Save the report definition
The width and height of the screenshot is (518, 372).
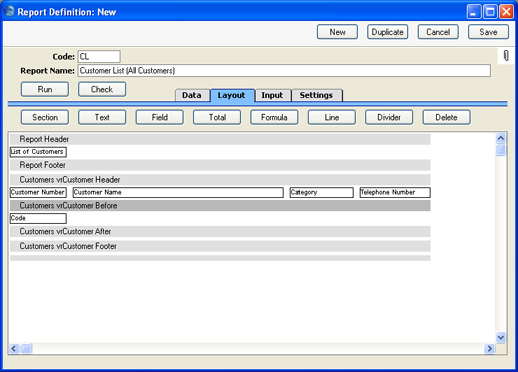[488, 32]
